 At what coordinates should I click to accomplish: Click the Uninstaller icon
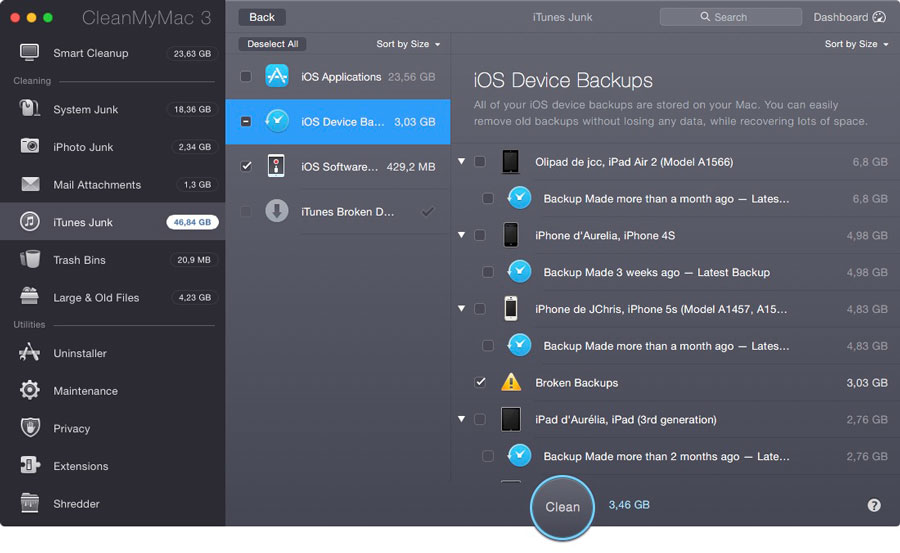click(x=29, y=353)
